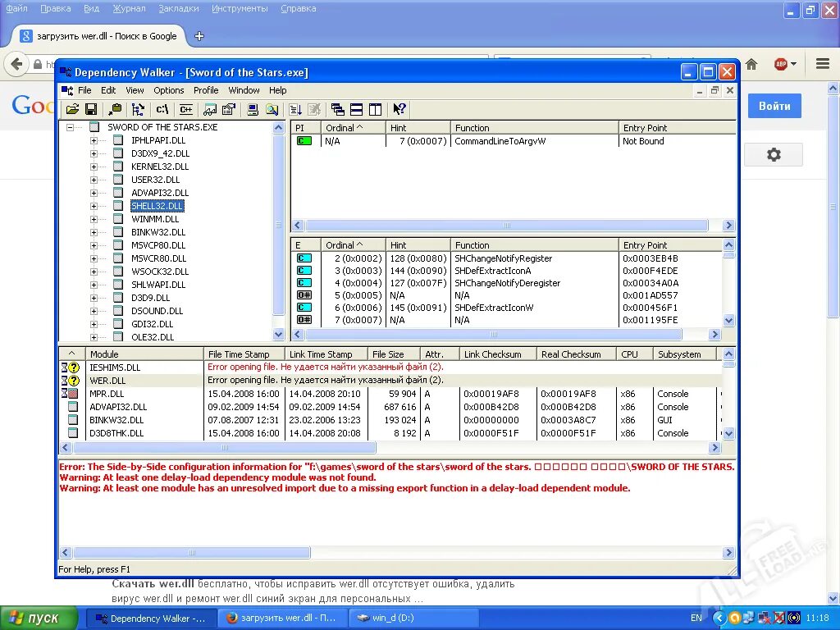This screenshot has width=840, height=630.
Task: Click the Tile Horizontally toolbar icon
Action: tap(356, 110)
